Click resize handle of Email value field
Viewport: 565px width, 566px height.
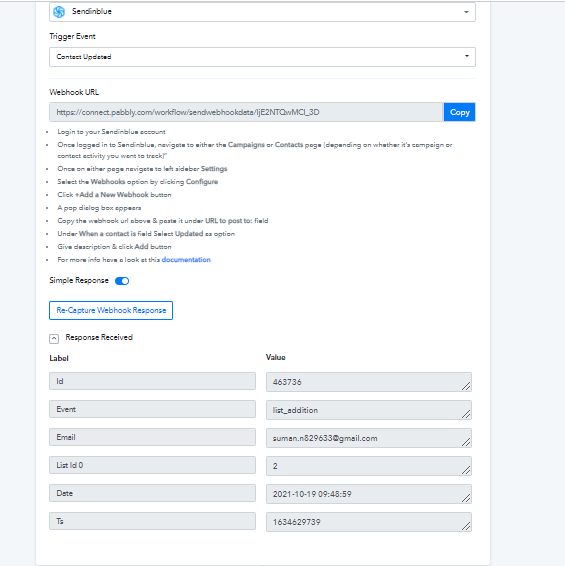[466, 442]
